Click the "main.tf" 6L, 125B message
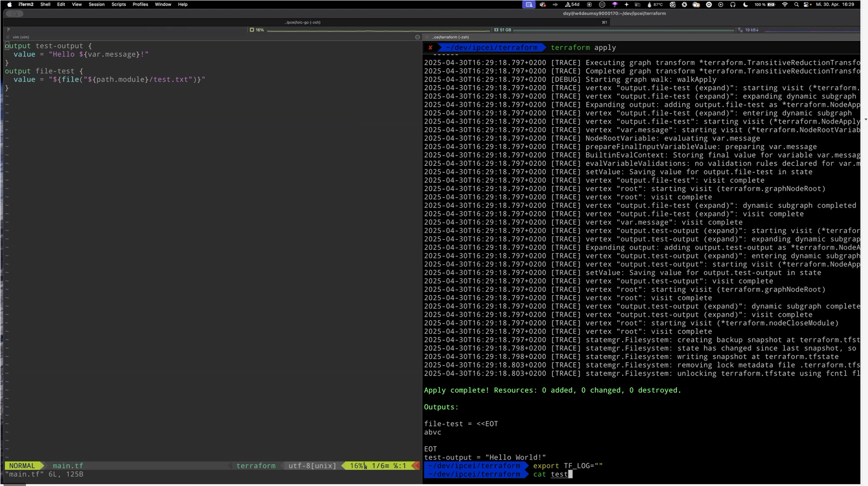This screenshot has height=486, width=868. tap(44, 474)
